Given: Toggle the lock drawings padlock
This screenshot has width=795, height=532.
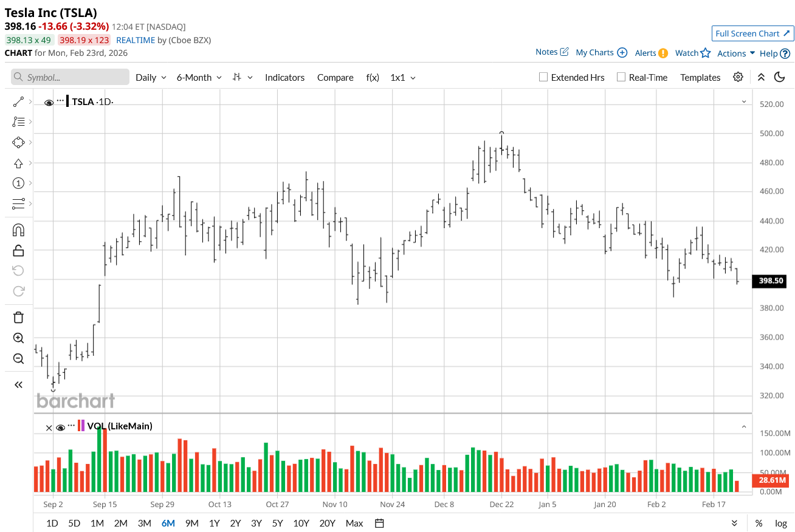Looking at the screenshot, I should [18, 250].
